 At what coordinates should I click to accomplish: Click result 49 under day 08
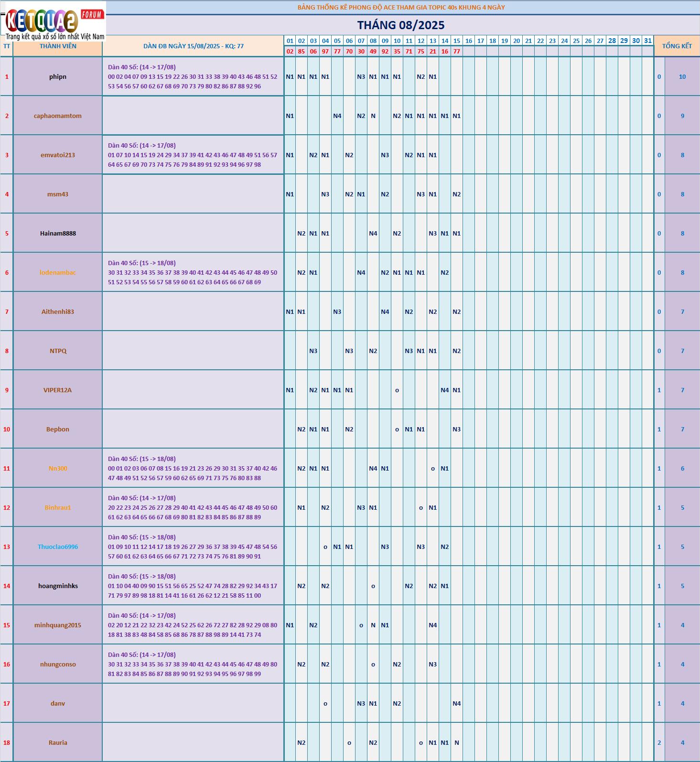373,52
